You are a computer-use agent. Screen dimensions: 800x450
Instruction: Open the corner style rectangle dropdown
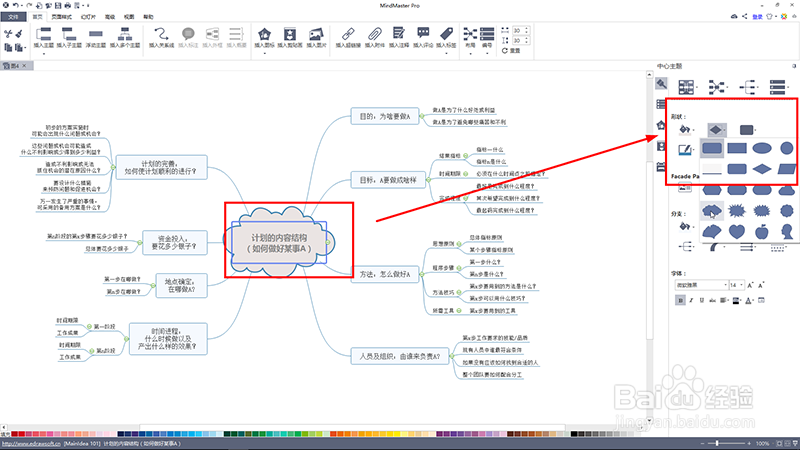tap(747, 130)
